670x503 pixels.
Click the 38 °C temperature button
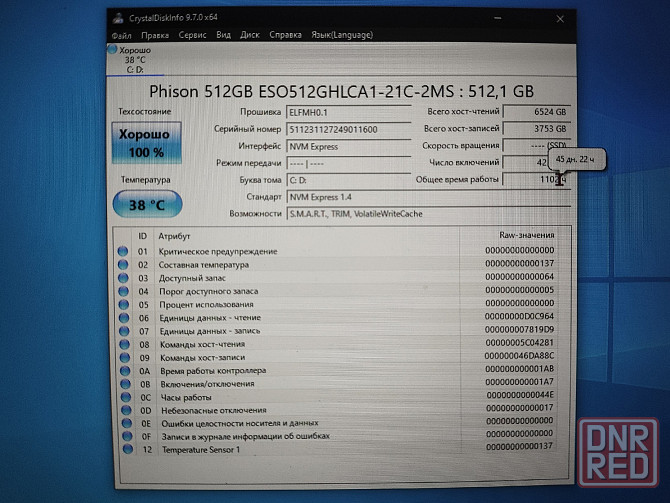tap(147, 204)
